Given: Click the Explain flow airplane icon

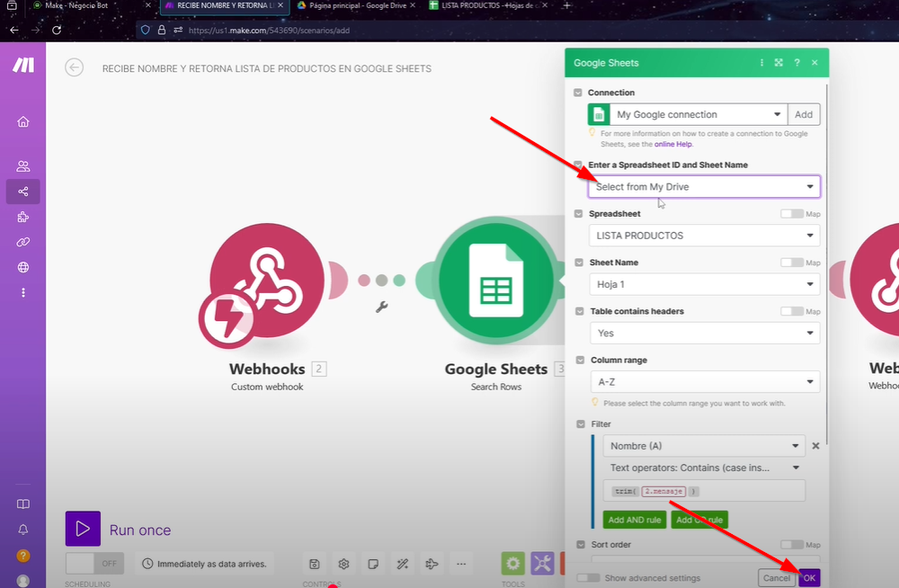Looking at the screenshot, I should coord(432,564).
